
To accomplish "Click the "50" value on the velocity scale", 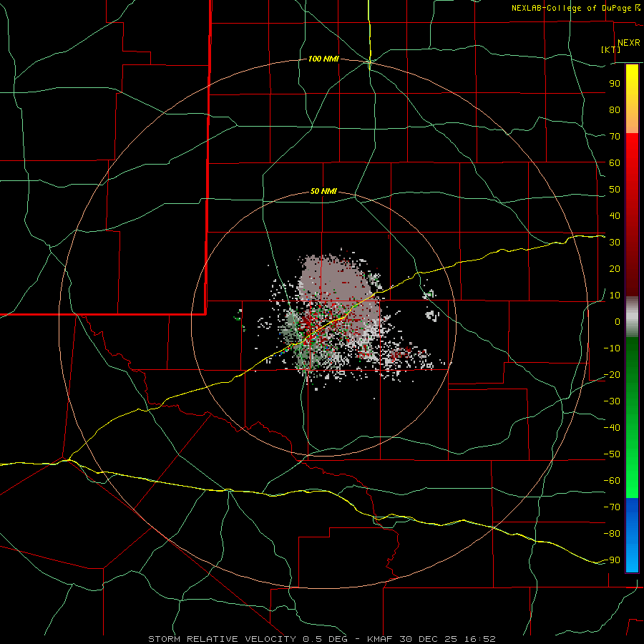I will (615, 190).
